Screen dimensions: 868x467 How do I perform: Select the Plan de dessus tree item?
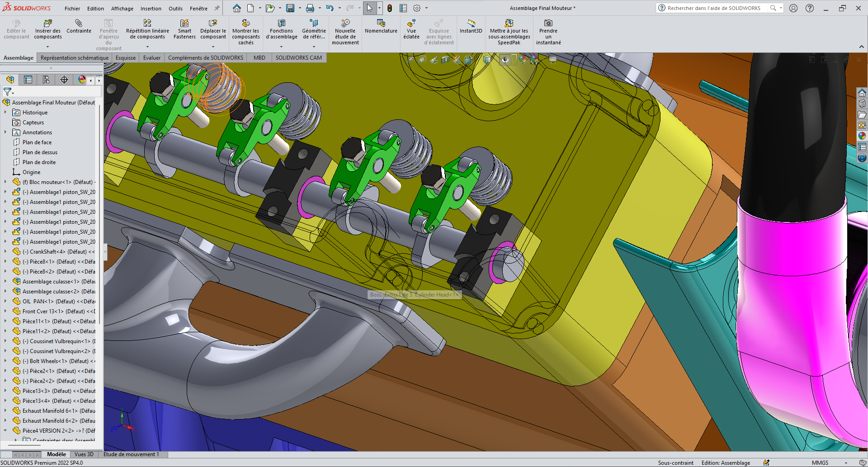40,152
